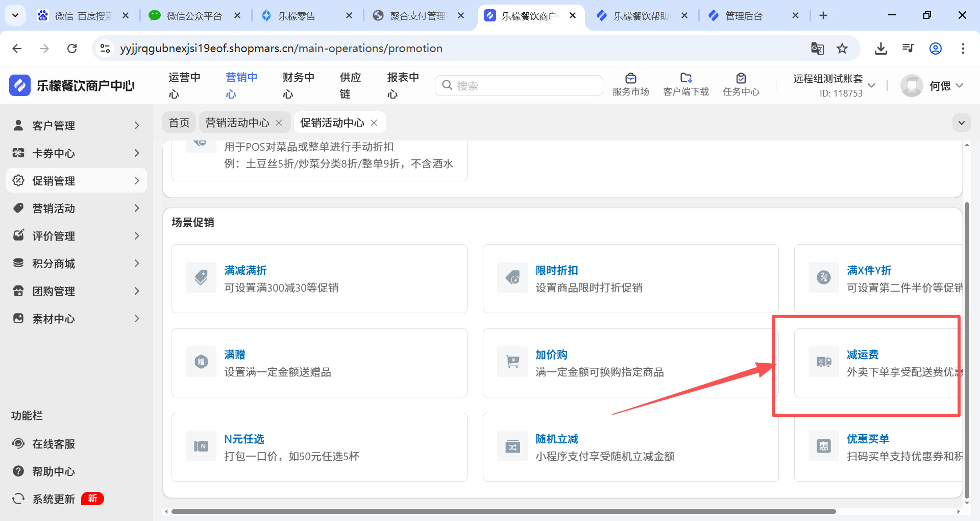Select the 营销活动中心 page tab
Screen dimensions: 980x521
click(x=237, y=123)
